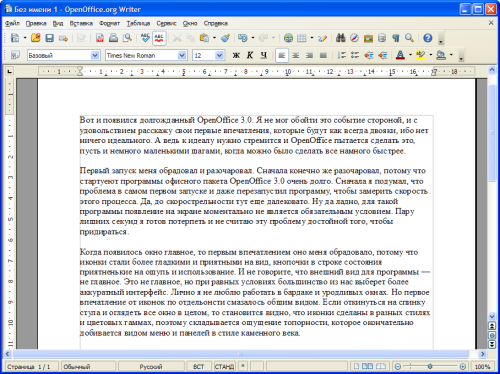The height and width of the screenshot is (374, 500).
Task: Toggle ВСТ insert mode in status bar
Action: pyautogui.click(x=199, y=367)
